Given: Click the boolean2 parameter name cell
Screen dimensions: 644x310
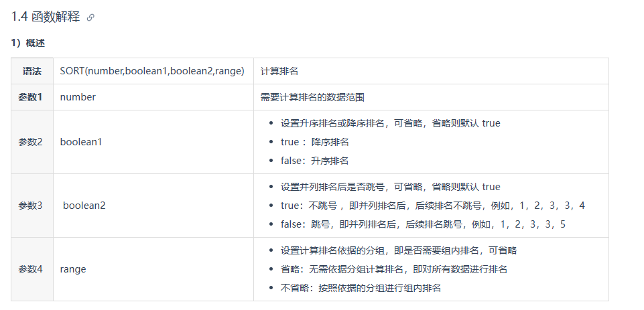Looking at the screenshot, I should pos(84,206).
